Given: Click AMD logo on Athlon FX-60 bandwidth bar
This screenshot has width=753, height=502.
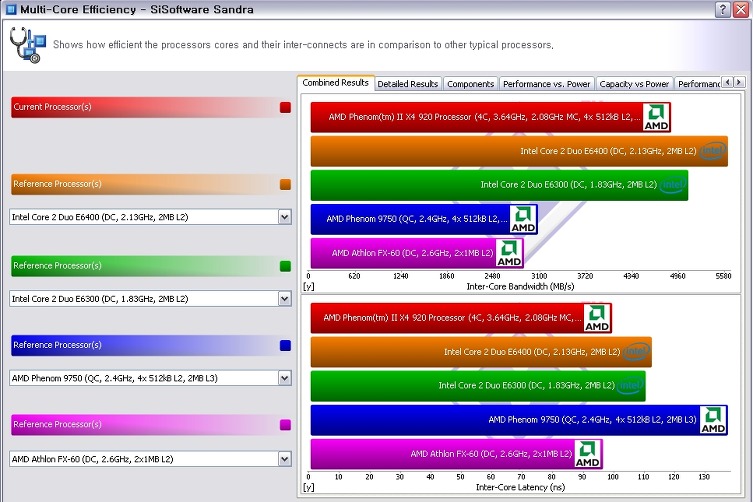Looking at the screenshot, I should tap(509, 253).
